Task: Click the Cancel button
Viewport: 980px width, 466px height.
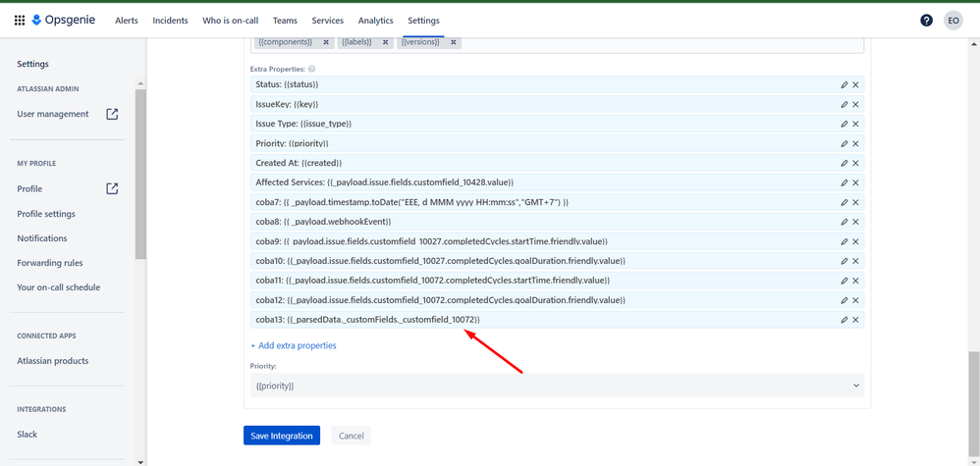Action: (352, 436)
